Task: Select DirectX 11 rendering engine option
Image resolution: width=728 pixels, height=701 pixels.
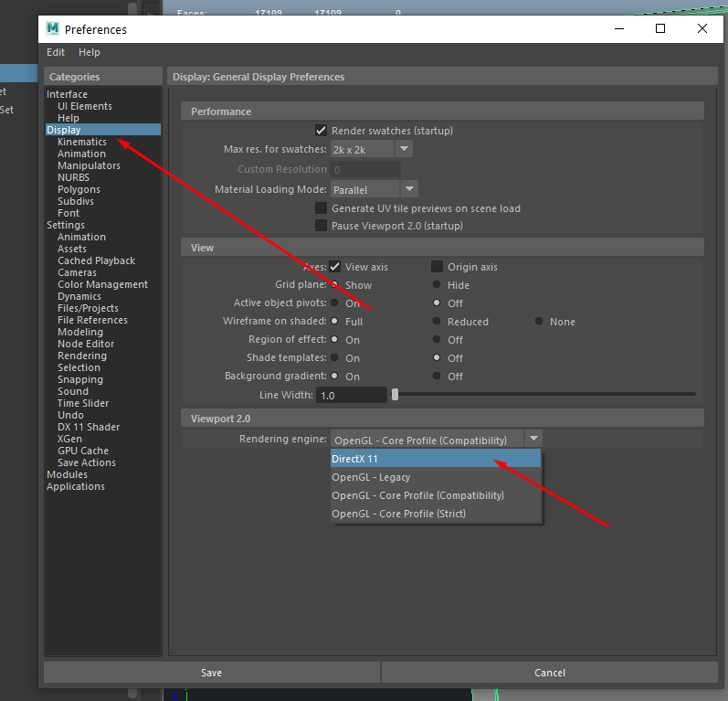Action: (x=436, y=459)
